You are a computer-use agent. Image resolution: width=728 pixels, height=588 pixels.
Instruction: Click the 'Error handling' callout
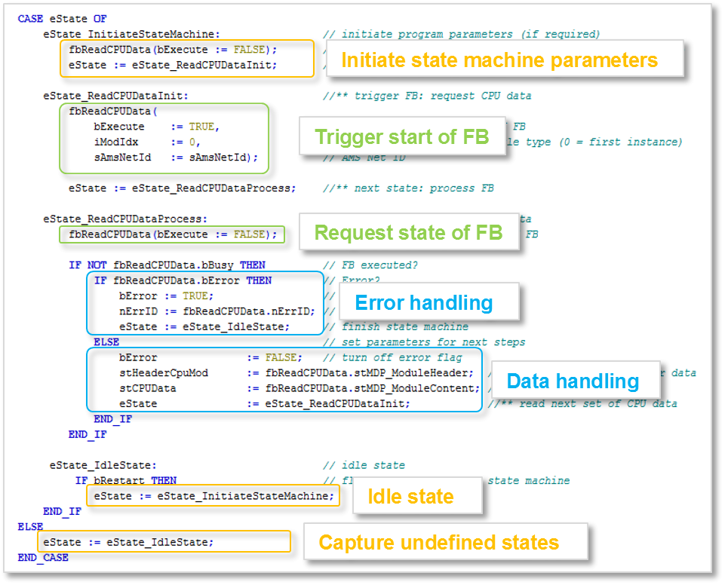[x=429, y=302]
